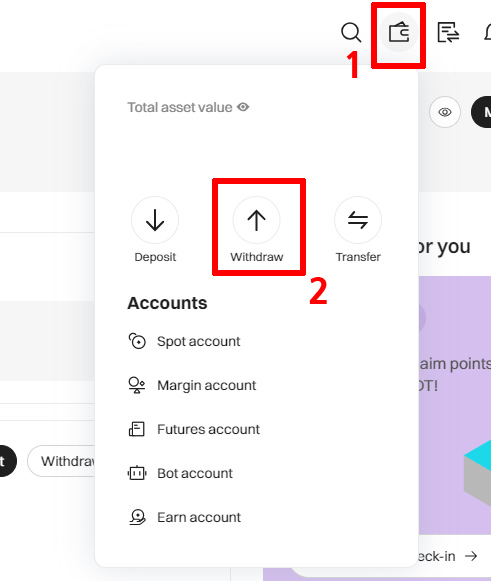Screen dimensions: 491x581
Task: Click the Bot account robot icon
Action: tap(137, 473)
